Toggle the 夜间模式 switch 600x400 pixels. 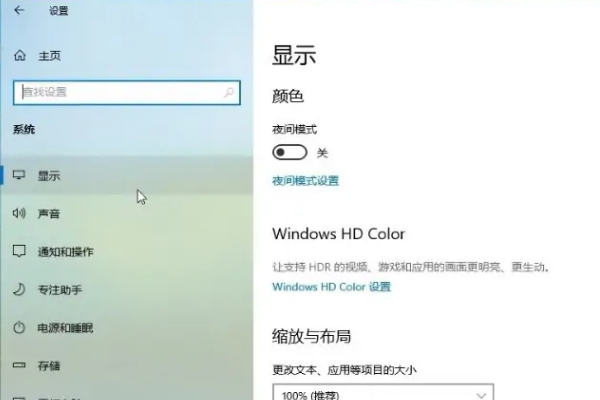(290, 152)
